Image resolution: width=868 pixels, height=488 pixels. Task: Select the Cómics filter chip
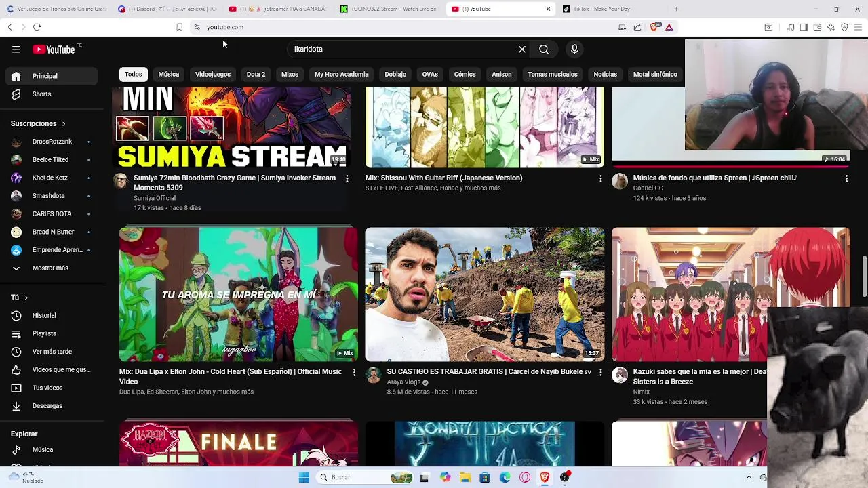pyautogui.click(x=465, y=74)
